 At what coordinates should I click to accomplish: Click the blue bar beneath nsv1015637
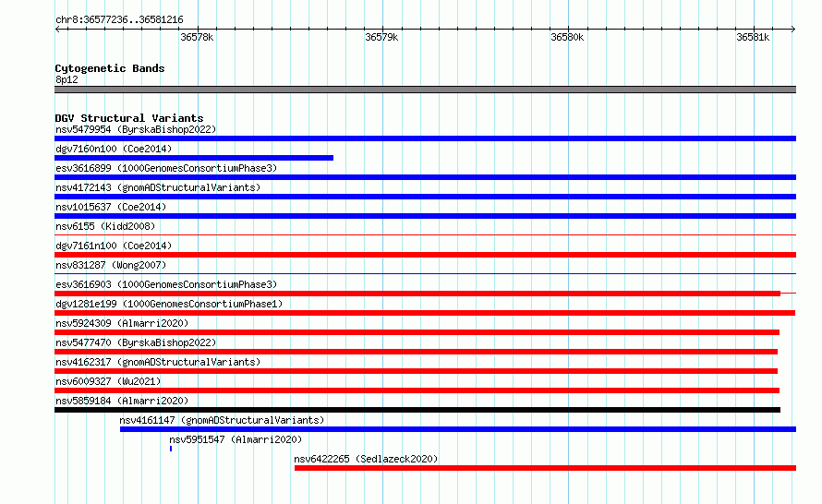point(425,216)
